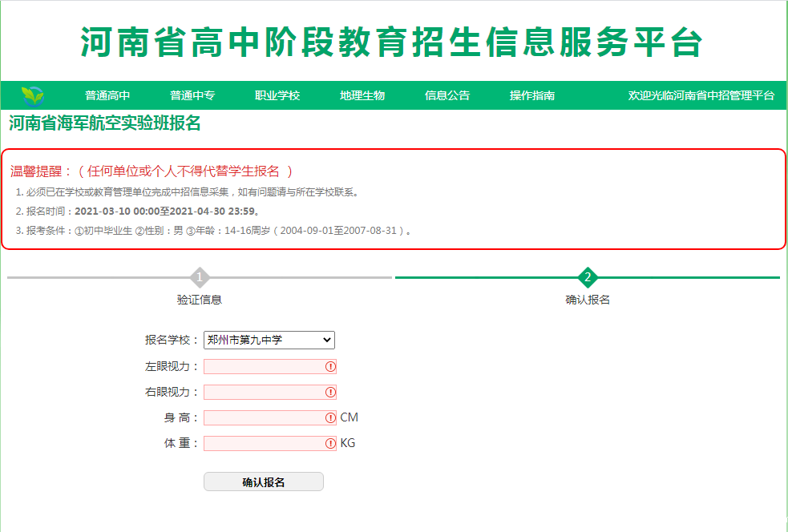The image size is (788, 532).
Task: Open the 报名学校 school dropdown
Action: (x=269, y=341)
